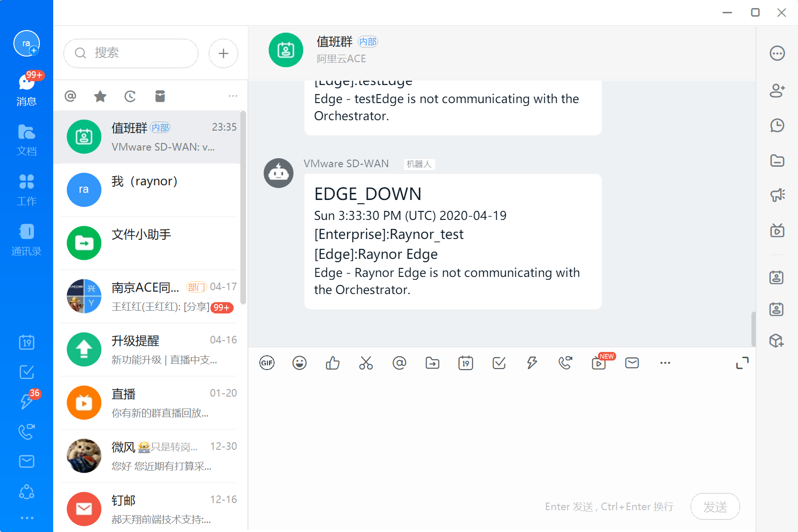The height and width of the screenshot is (532, 798).
Task: Open the organization icon in left sidebar
Action: click(27, 491)
